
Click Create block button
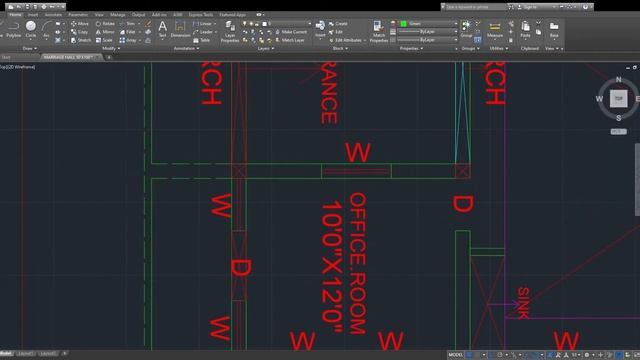point(338,24)
